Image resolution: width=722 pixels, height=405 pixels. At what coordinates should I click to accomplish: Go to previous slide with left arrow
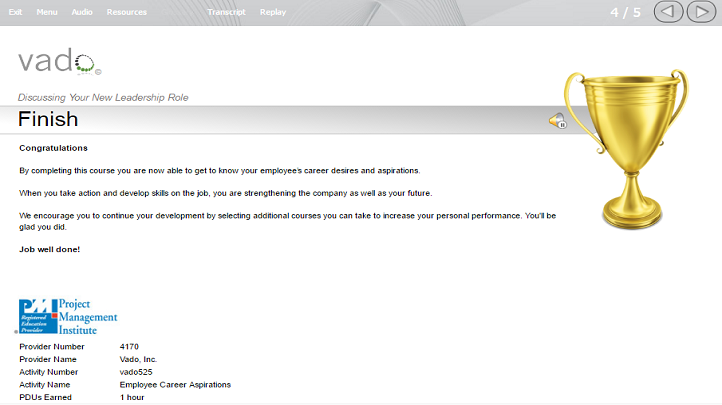(x=668, y=12)
